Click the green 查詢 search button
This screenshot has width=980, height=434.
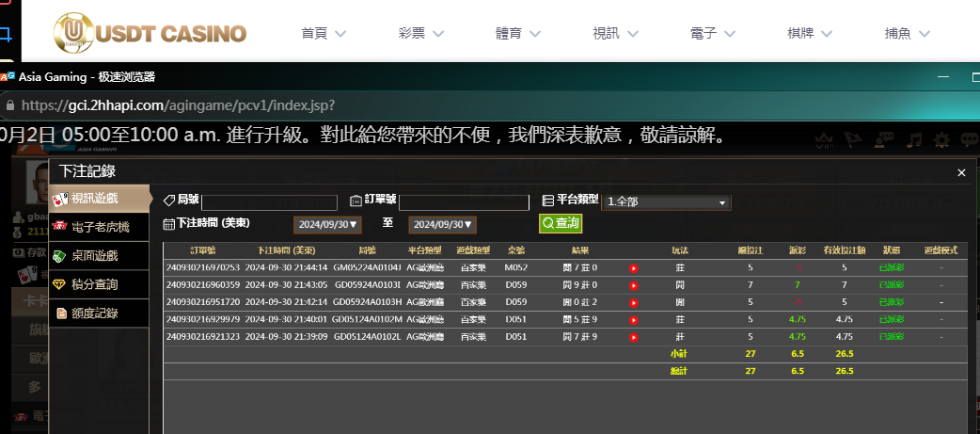coord(561,223)
